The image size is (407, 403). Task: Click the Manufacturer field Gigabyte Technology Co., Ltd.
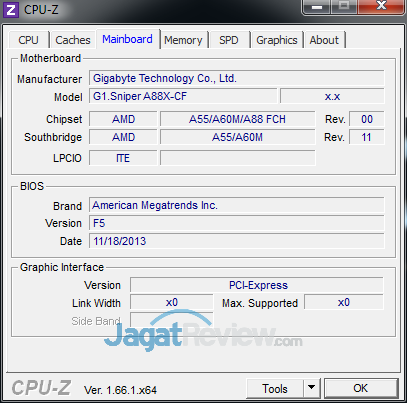[x=237, y=78]
